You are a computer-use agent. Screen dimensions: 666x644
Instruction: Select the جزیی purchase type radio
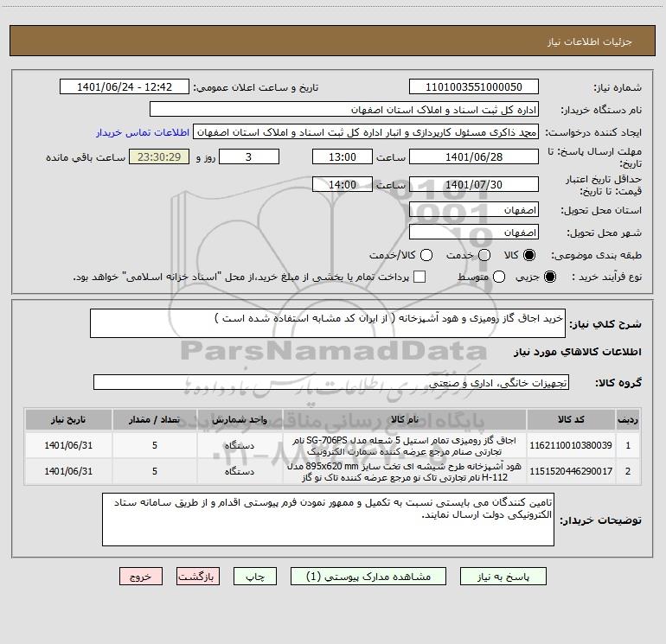coord(550,277)
